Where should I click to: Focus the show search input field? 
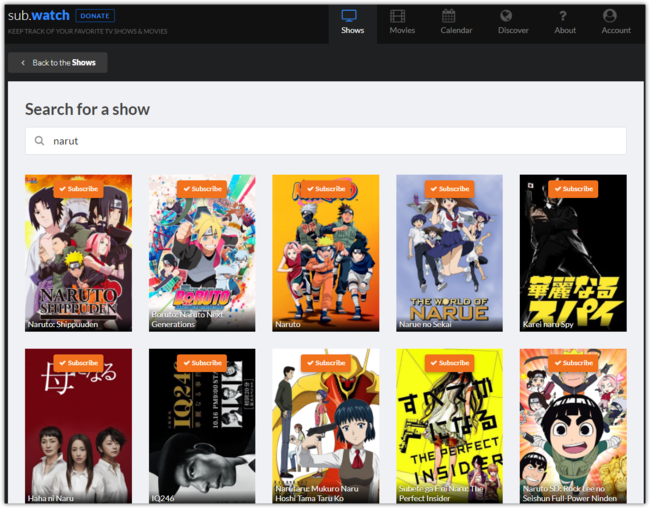click(325, 141)
